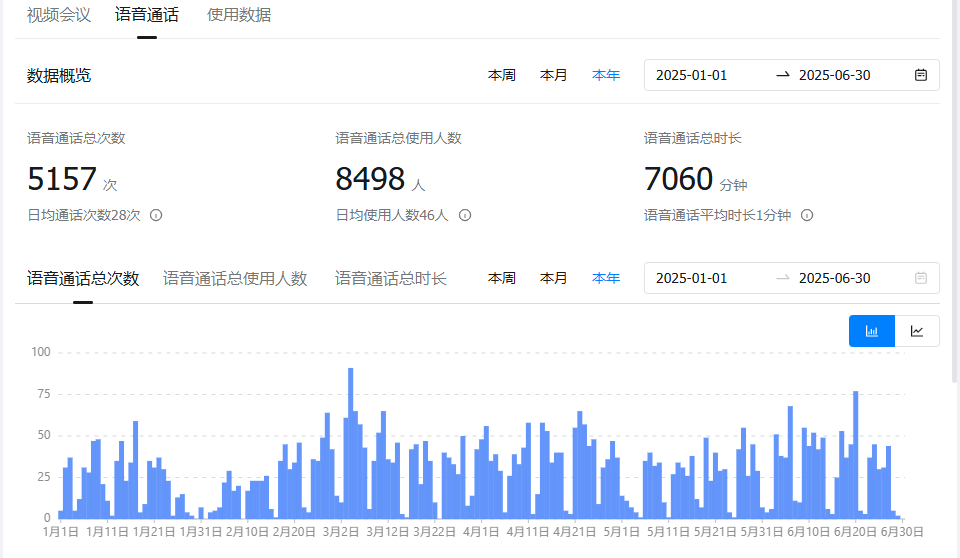This screenshot has height=558, width=960.
Task: Show info tooltip for 日均使用人数46人
Action: [x=465, y=215]
